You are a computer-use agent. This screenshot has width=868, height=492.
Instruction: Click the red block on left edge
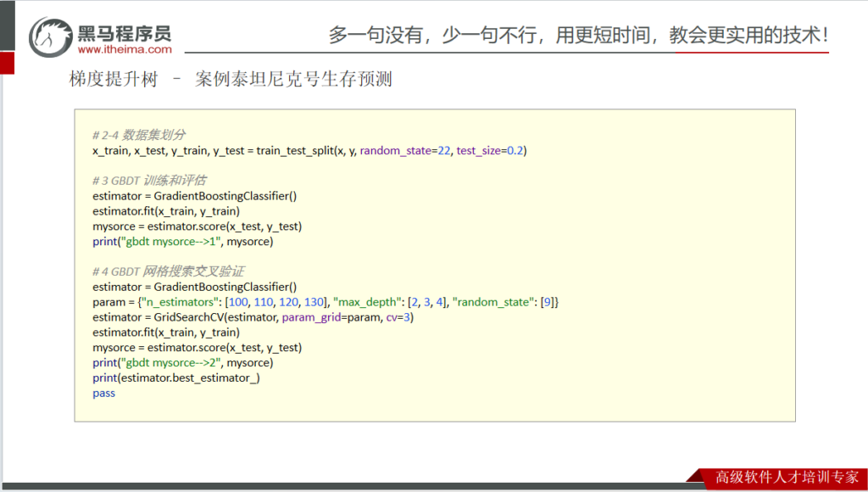(7, 63)
